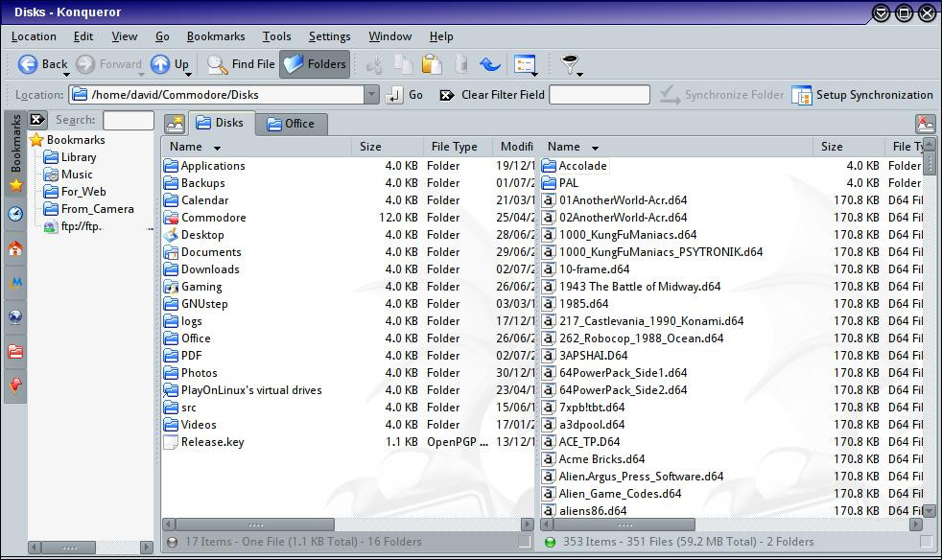This screenshot has width=942, height=560.
Task: Open the Bookmarks menu
Action: 216,36
